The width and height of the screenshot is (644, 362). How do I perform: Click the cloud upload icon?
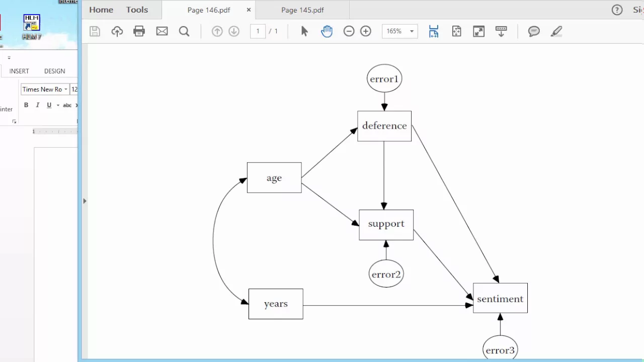tap(117, 31)
